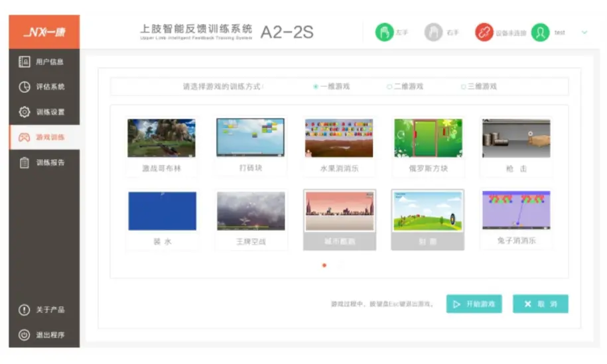
Task: Choose the 俄罗斯方块 Tetris game thumbnail
Action: pos(428,139)
